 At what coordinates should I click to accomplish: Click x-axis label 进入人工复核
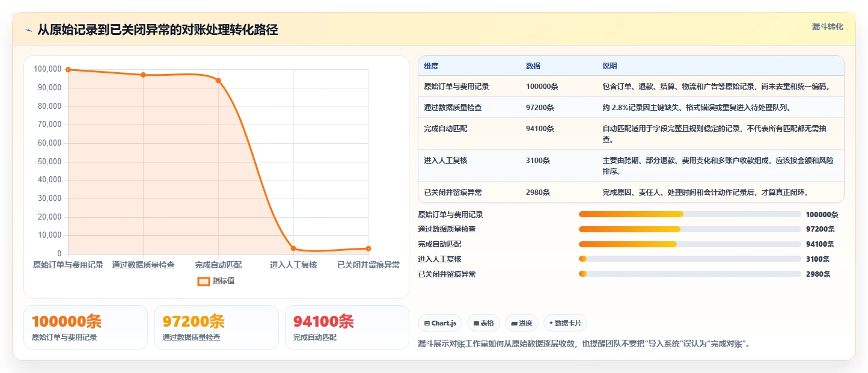(293, 265)
